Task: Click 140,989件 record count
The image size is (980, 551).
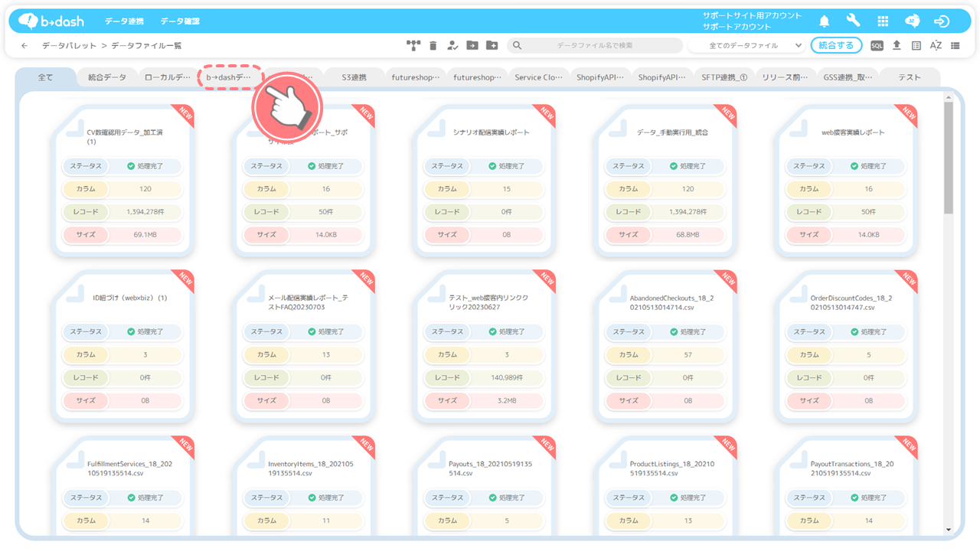Action: [x=507, y=378]
